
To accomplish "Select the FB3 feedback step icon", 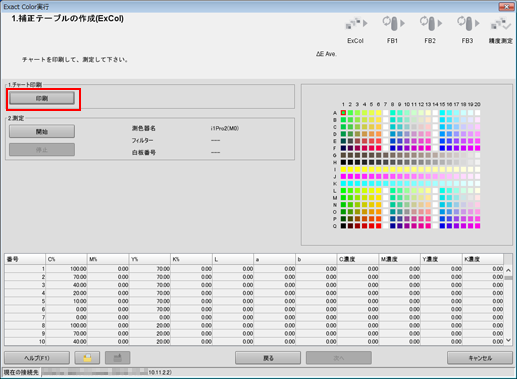I will tap(468, 24).
